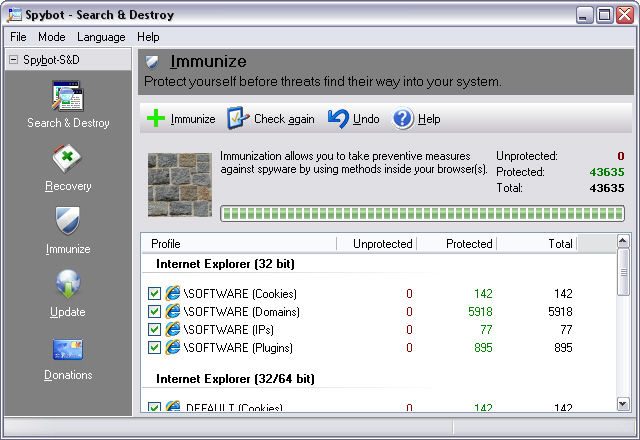Sort by the Protected column header

tap(456, 244)
